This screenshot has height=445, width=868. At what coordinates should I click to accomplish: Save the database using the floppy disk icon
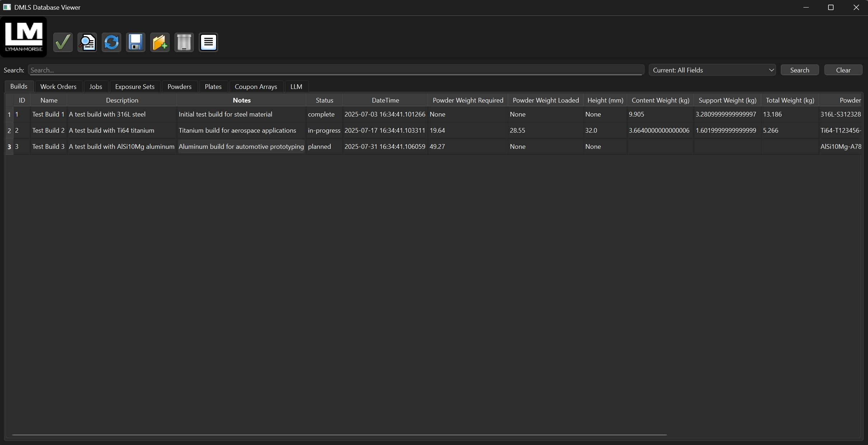[135, 42]
